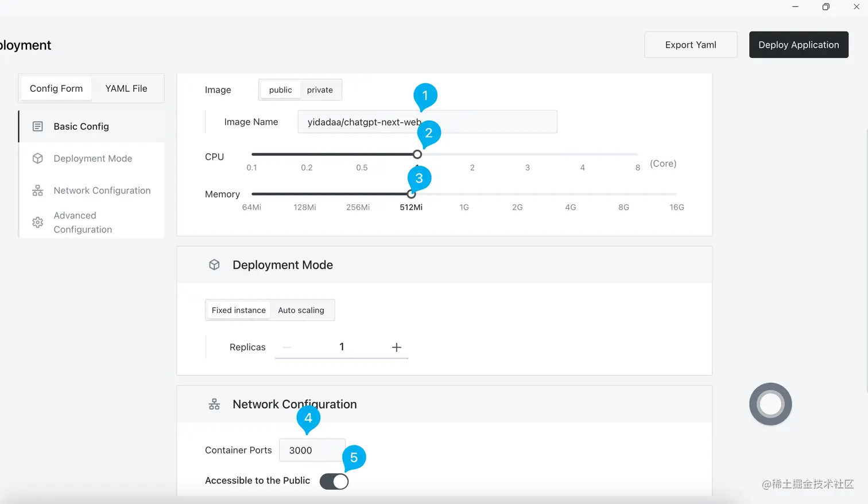The height and width of the screenshot is (504, 868).
Task: Choose Fixed instance deployment mode
Action: (x=239, y=310)
